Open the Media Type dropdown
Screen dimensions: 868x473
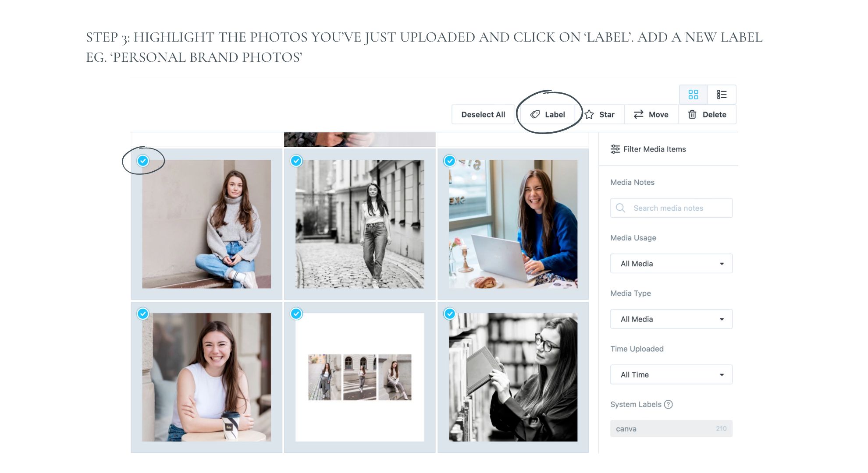(x=671, y=319)
